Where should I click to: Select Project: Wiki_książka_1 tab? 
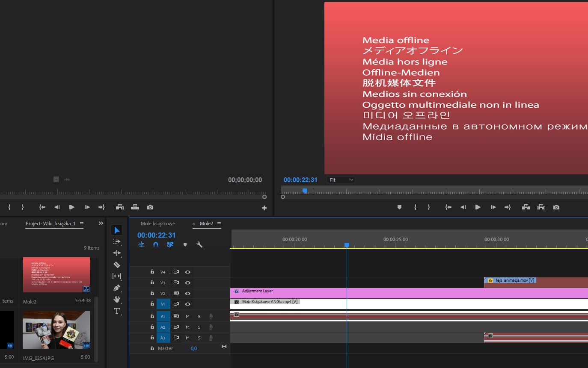[50, 224]
